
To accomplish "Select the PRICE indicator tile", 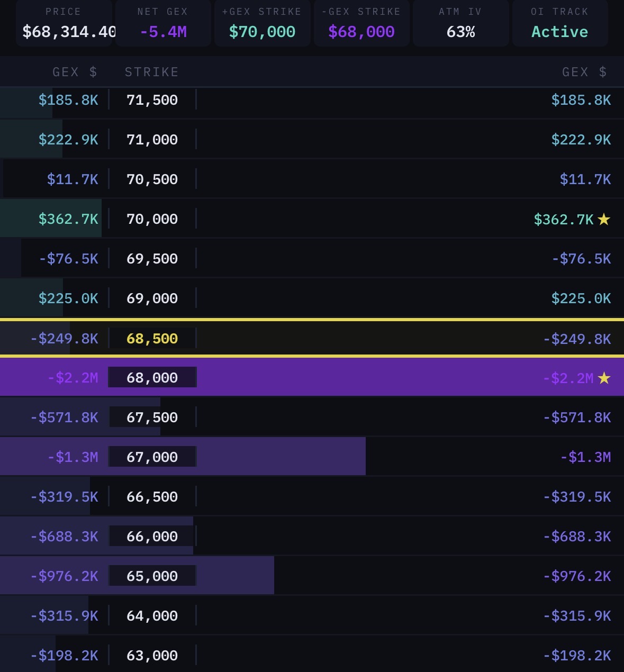I will (x=64, y=22).
